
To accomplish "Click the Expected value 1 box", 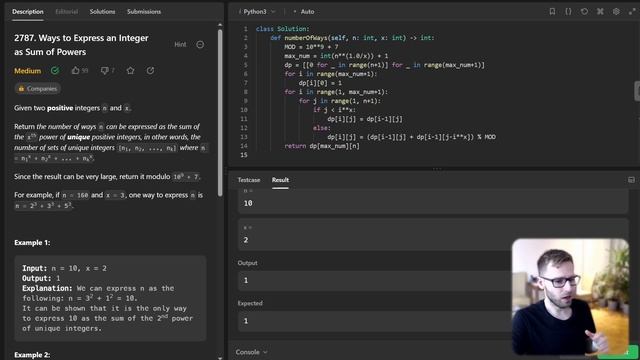I will (433, 321).
